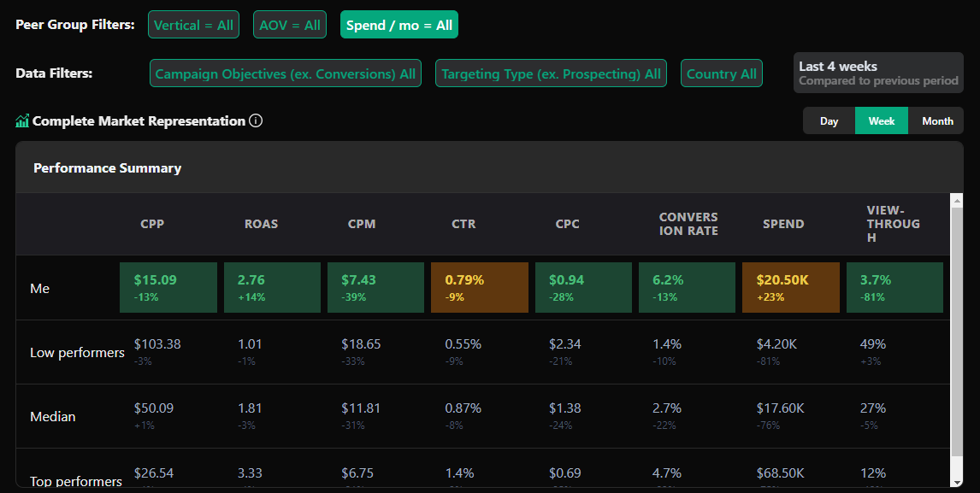
Task: Click the green bar-chart icon next to the section title
Action: 22,121
